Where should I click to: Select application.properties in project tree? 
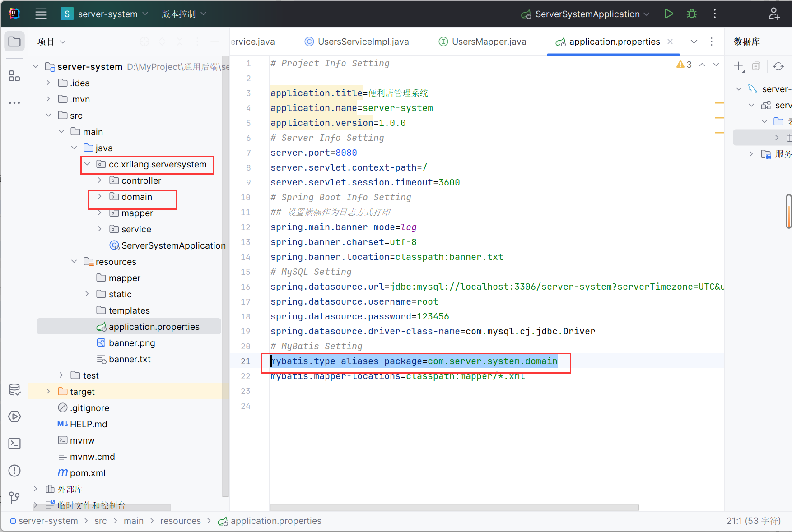[129, 327]
